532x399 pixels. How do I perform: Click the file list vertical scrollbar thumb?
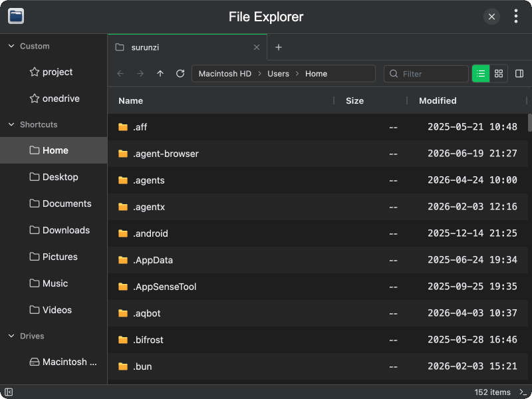coord(529,123)
